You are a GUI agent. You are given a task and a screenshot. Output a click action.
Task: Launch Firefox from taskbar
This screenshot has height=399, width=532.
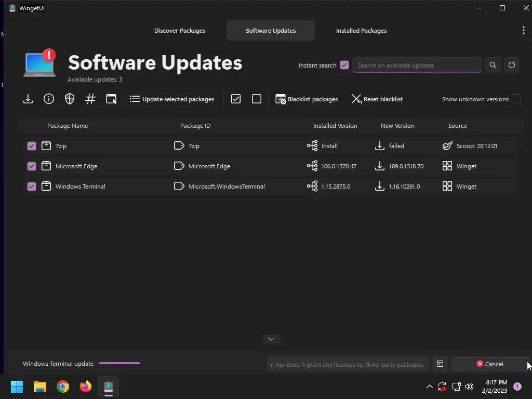(x=86, y=387)
